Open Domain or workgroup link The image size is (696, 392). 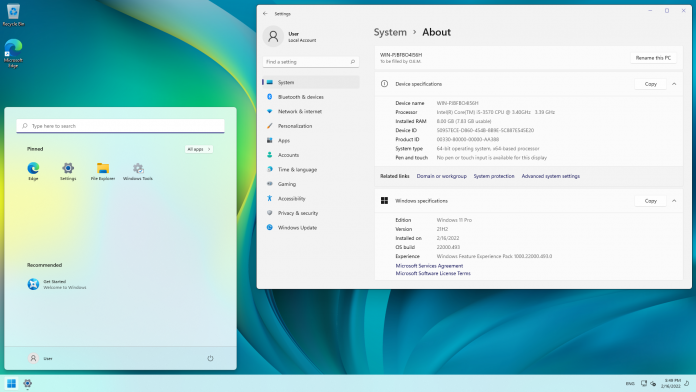pos(441,176)
